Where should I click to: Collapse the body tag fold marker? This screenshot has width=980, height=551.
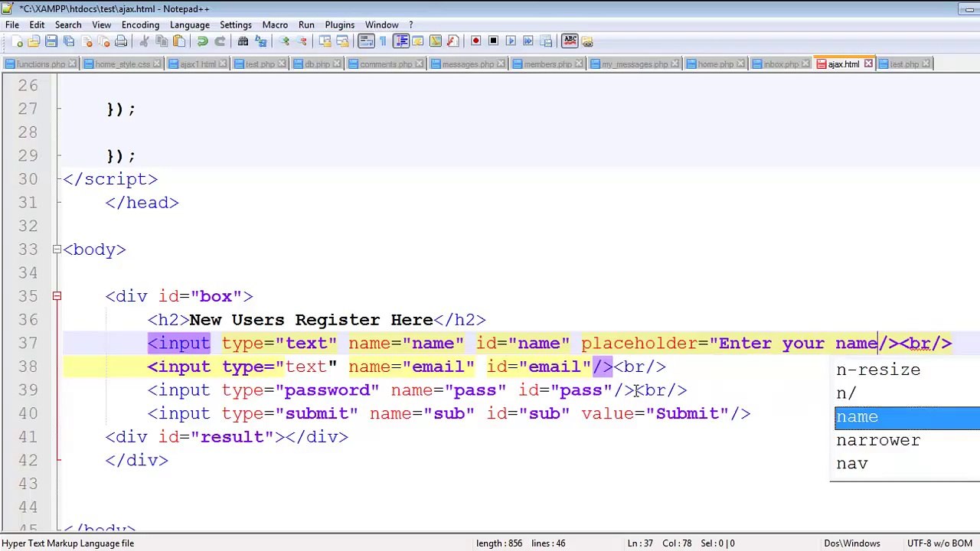point(57,249)
